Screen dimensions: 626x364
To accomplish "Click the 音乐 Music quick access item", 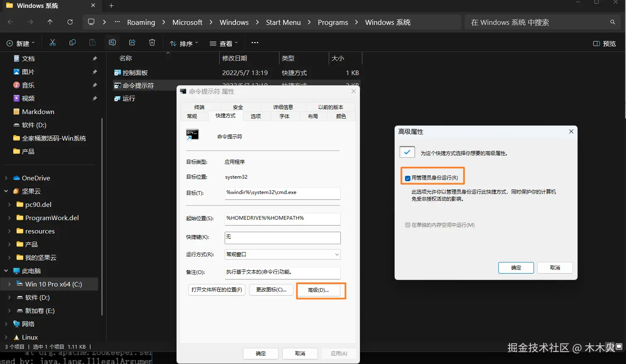I will [x=28, y=85].
